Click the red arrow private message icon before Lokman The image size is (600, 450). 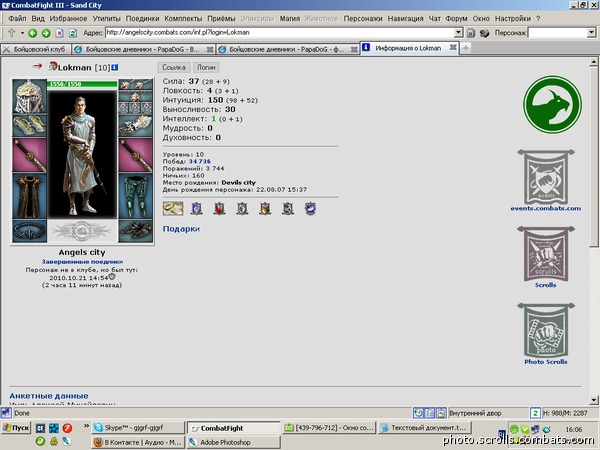pyautogui.click(x=37, y=66)
